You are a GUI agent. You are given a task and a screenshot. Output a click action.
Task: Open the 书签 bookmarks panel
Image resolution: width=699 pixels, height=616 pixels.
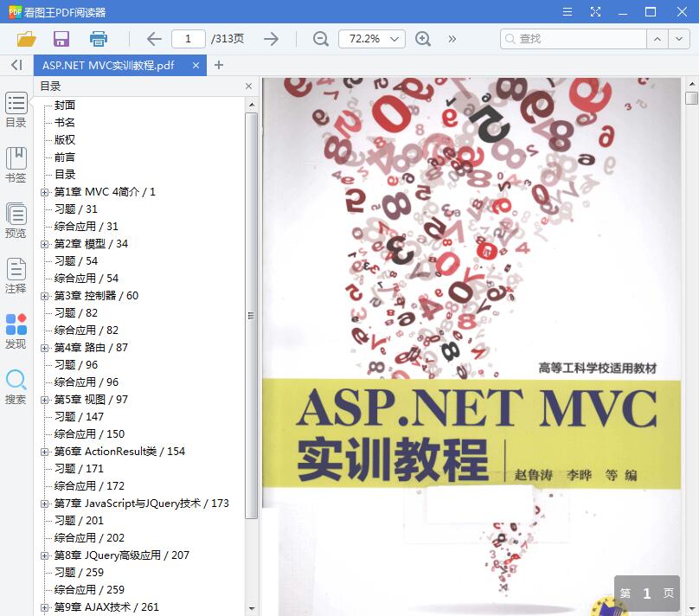tap(16, 165)
